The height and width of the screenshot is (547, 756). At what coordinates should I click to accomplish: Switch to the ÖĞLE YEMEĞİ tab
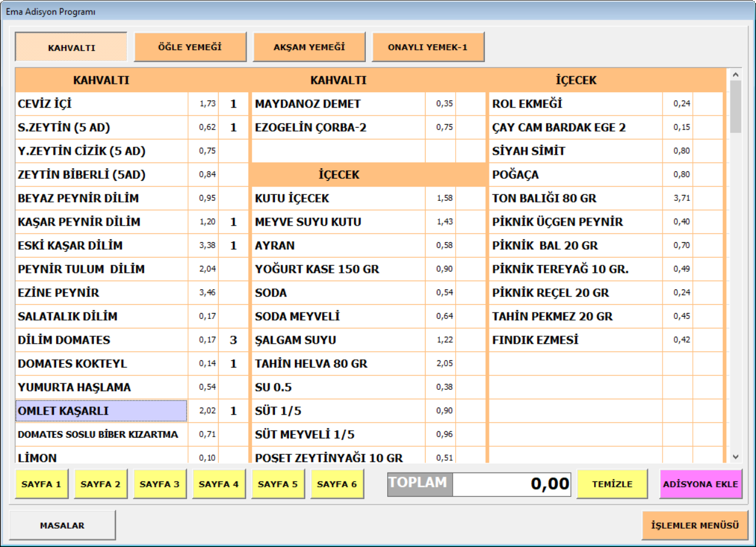click(x=190, y=47)
